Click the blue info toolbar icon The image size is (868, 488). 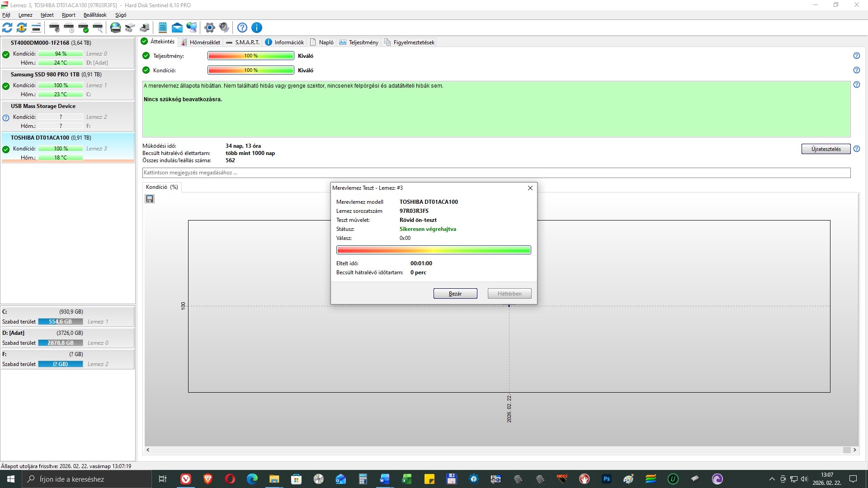tap(257, 28)
